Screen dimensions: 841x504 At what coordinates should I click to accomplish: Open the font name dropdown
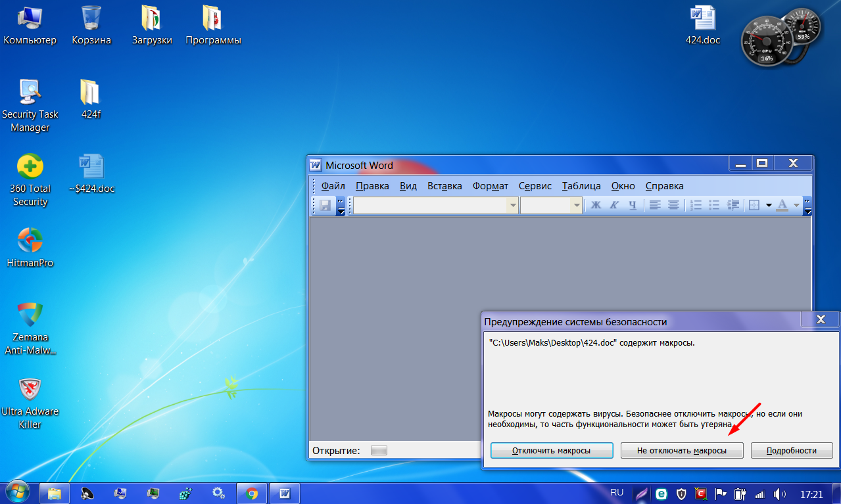point(512,206)
